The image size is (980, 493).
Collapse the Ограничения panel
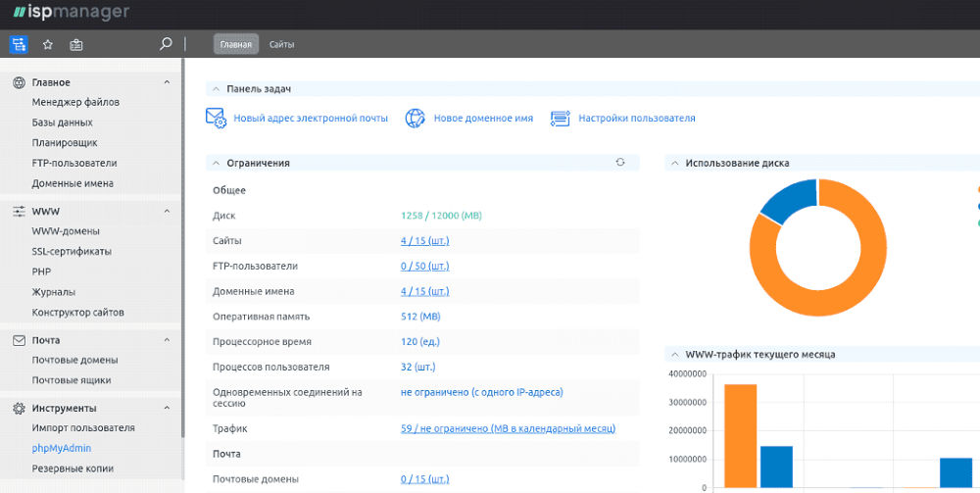[217, 163]
